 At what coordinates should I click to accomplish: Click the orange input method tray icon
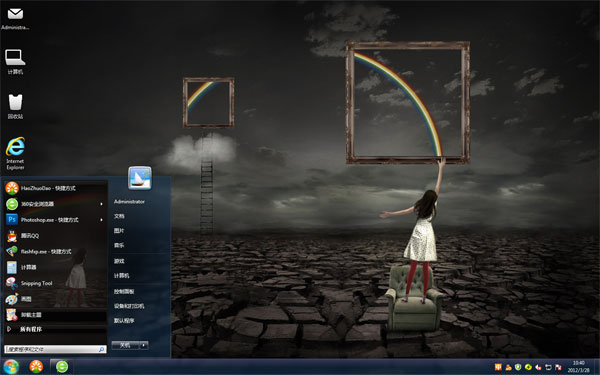tap(498, 367)
